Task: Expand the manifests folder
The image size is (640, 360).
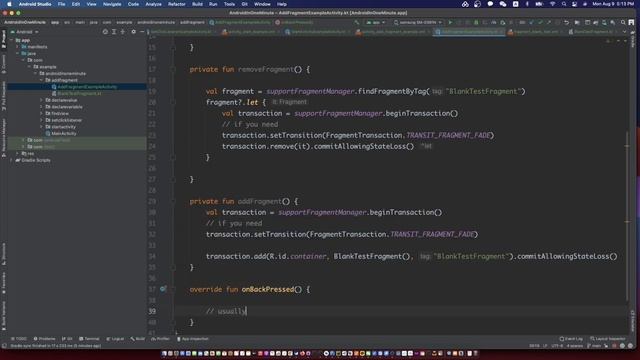Action: pyautogui.click(x=18, y=47)
